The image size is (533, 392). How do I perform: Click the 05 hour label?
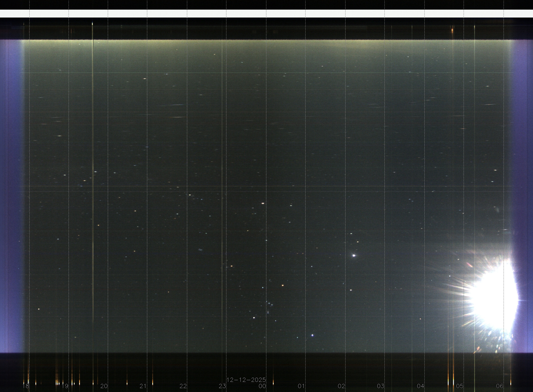click(x=460, y=386)
